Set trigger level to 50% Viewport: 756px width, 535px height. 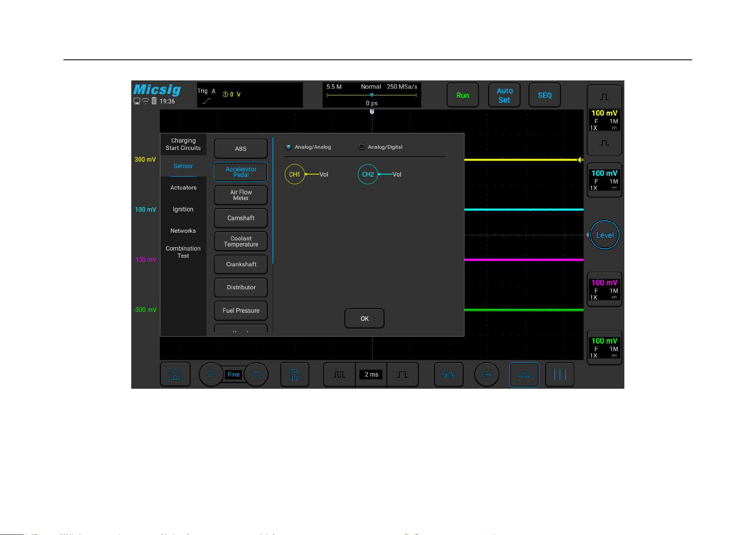point(449,375)
